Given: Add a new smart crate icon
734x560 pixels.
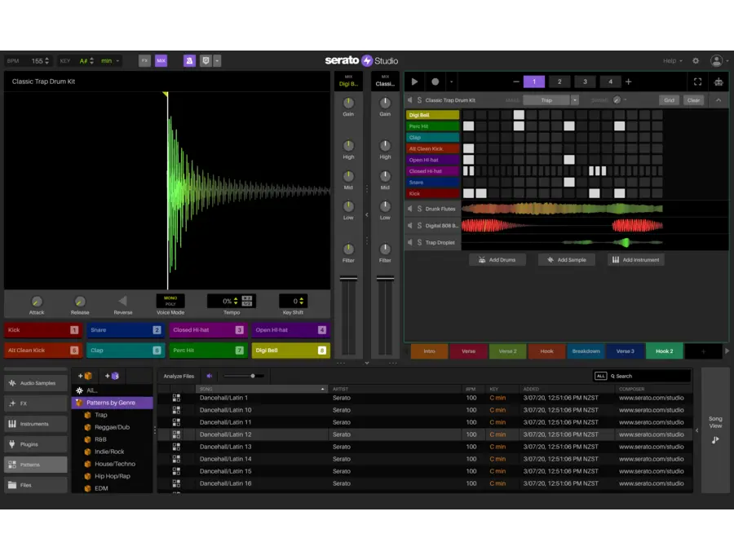Looking at the screenshot, I should click(112, 376).
